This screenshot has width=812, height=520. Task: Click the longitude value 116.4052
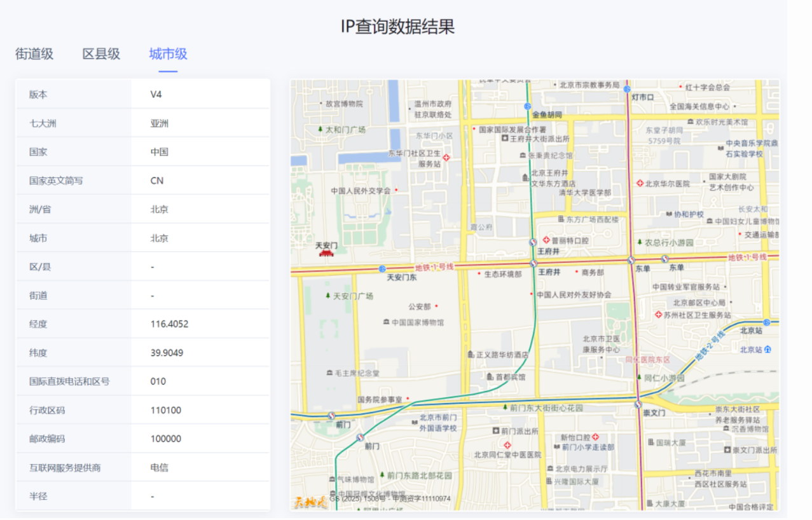tap(169, 324)
